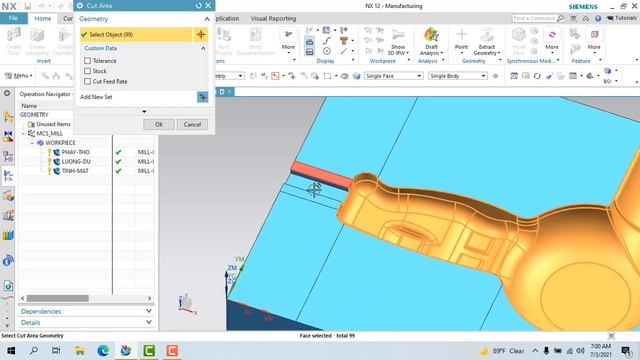Select the TINH-MAT operation
Viewport: 640px width, 360px height.
coord(75,171)
